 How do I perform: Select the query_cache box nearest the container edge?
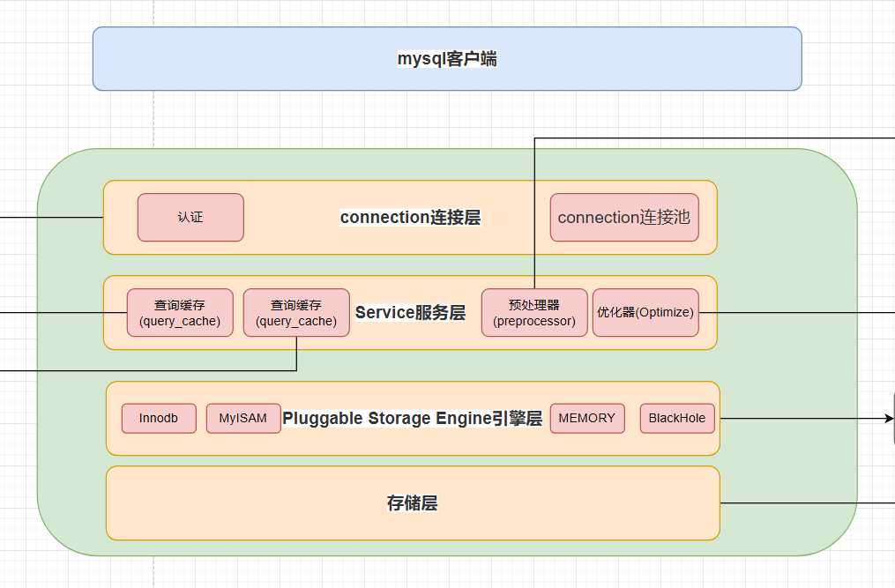(x=180, y=313)
